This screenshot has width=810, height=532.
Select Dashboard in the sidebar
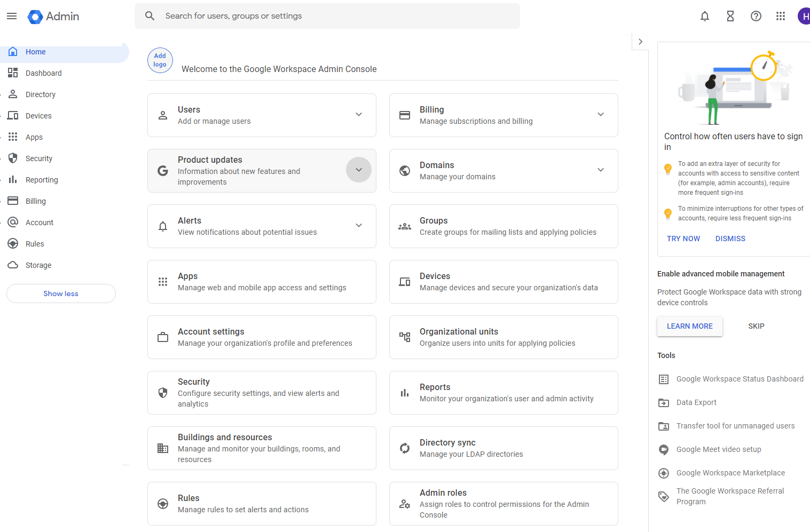pos(44,73)
